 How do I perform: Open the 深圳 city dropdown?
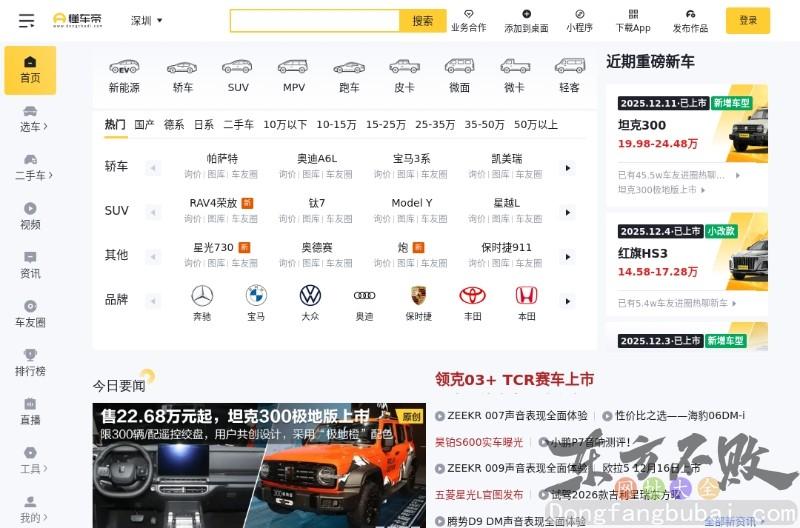[x=146, y=20]
